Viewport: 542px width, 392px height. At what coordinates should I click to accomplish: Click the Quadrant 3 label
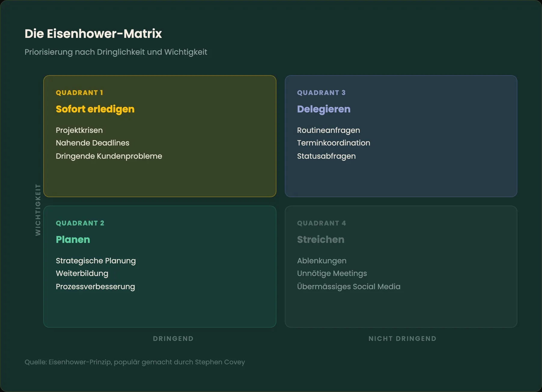[x=321, y=93]
